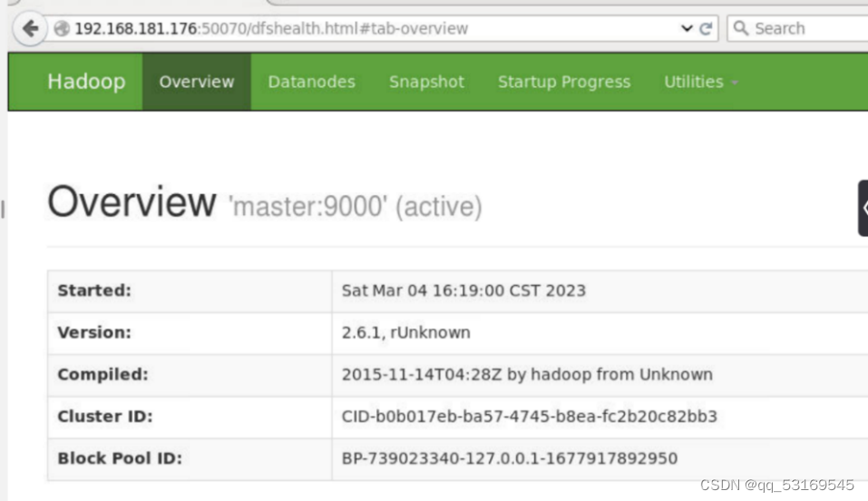This screenshot has height=501, width=868.
Task: Open the URL history dropdown arrow
Action: pyautogui.click(x=687, y=28)
